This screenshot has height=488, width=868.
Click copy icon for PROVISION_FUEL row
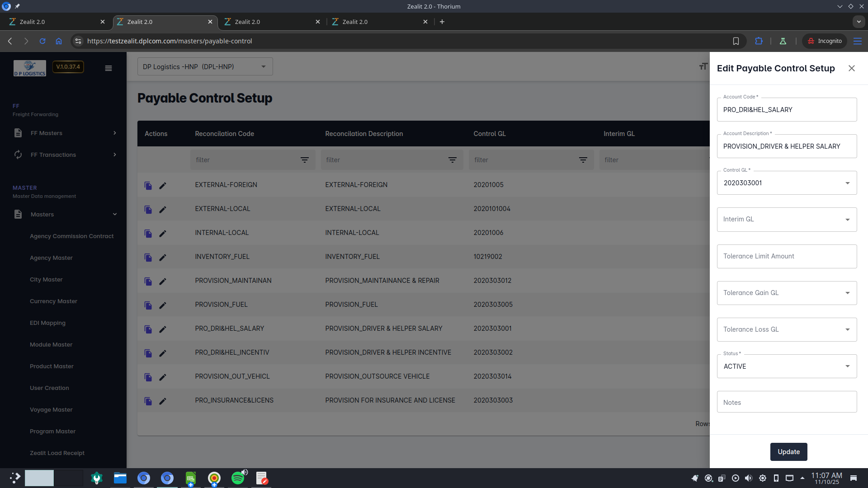(x=148, y=305)
